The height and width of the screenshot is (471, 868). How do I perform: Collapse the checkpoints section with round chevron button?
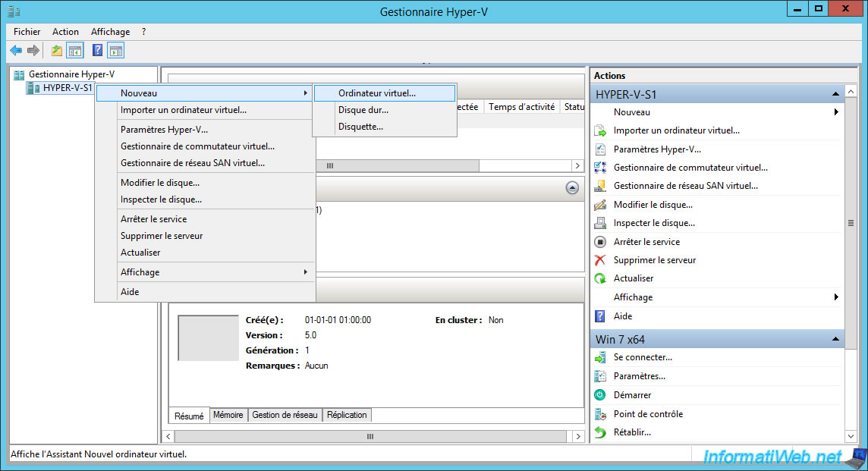coord(572,188)
